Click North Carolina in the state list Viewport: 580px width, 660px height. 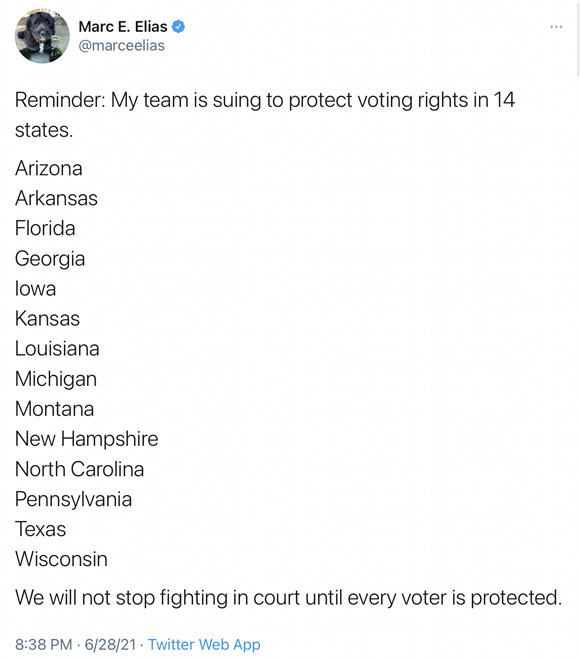(80, 469)
